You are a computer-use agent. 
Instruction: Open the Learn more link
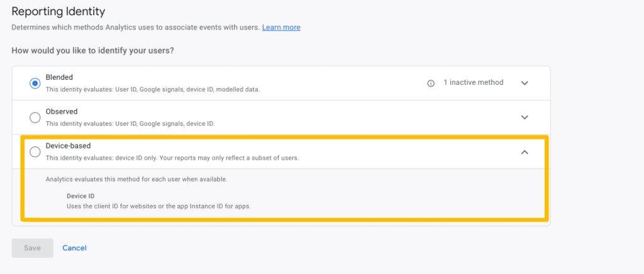tap(281, 28)
